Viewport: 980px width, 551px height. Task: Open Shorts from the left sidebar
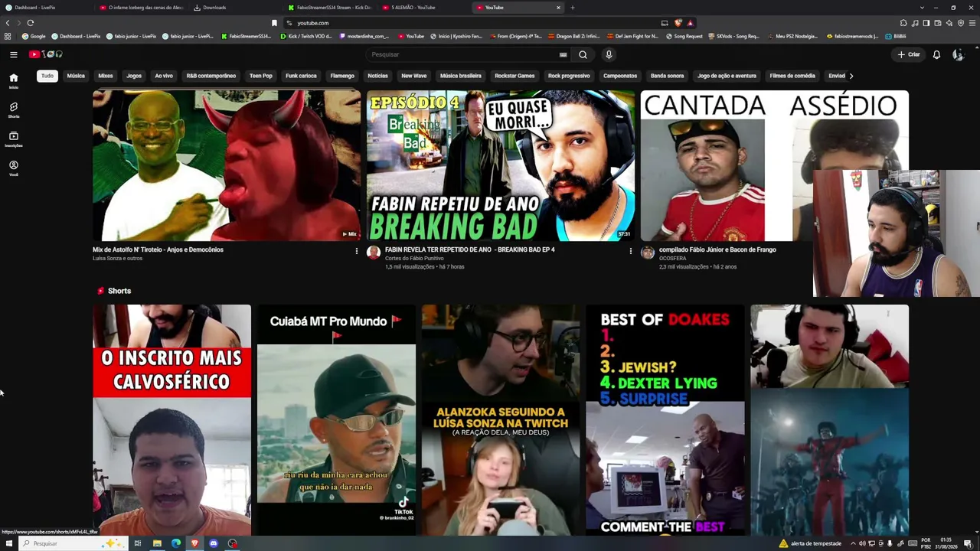[x=13, y=109]
